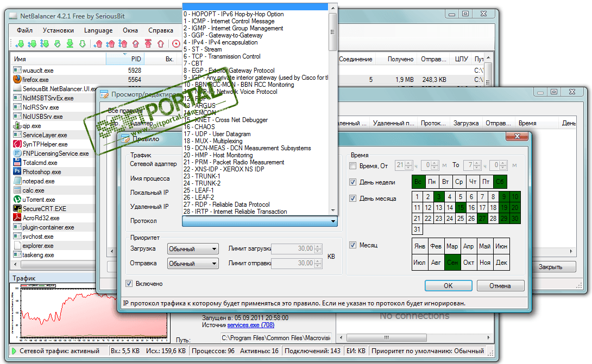
Task: Click FNPLicensingService.exe icon in list
Action: (x=17, y=153)
